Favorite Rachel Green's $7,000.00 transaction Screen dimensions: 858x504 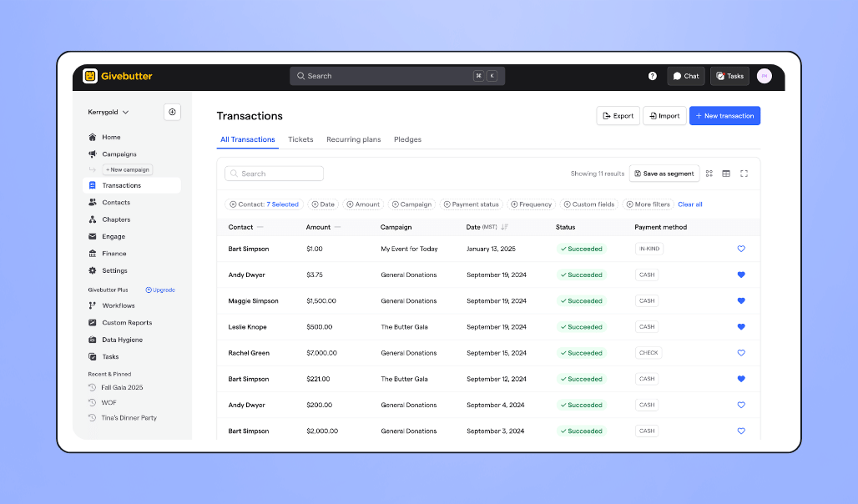click(x=740, y=352)
